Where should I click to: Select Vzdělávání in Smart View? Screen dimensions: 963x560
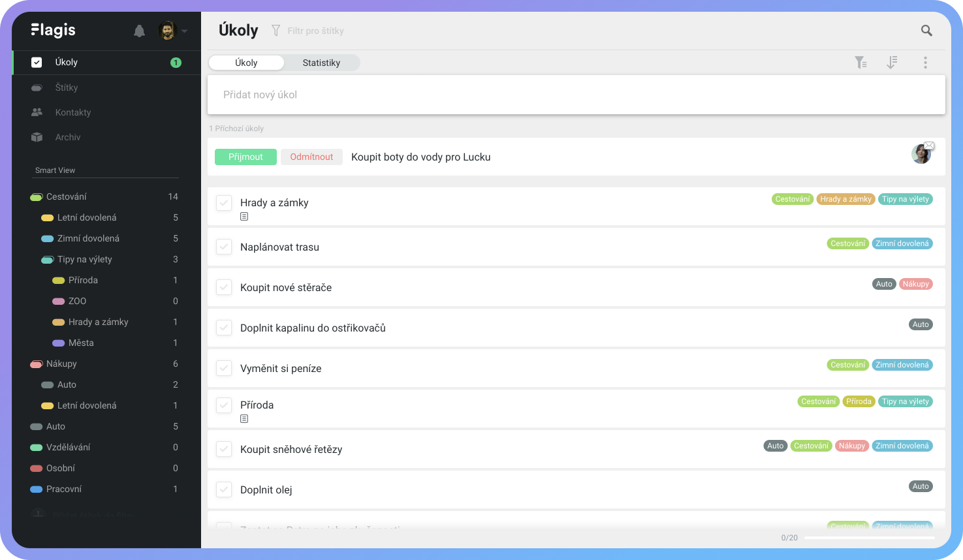68,447
